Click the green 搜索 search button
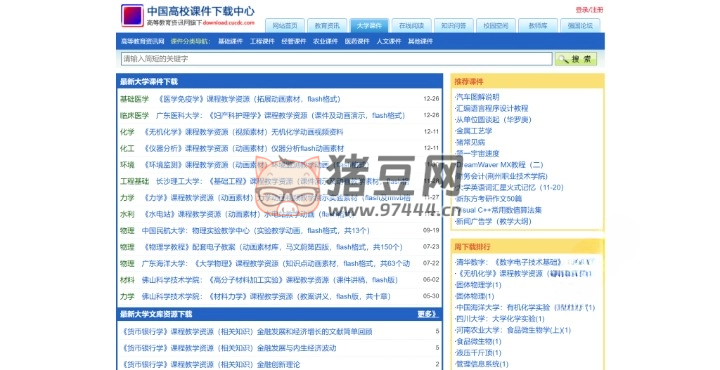 (576, 59)
